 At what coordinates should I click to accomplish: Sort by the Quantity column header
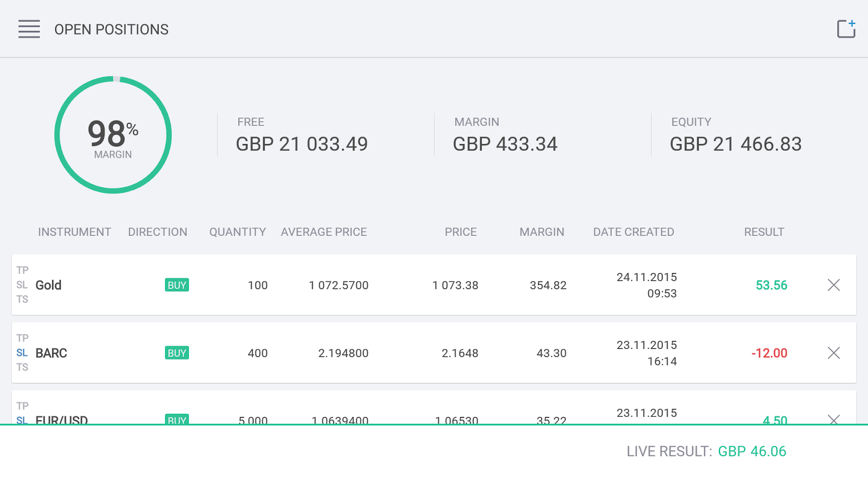point(237,232)
